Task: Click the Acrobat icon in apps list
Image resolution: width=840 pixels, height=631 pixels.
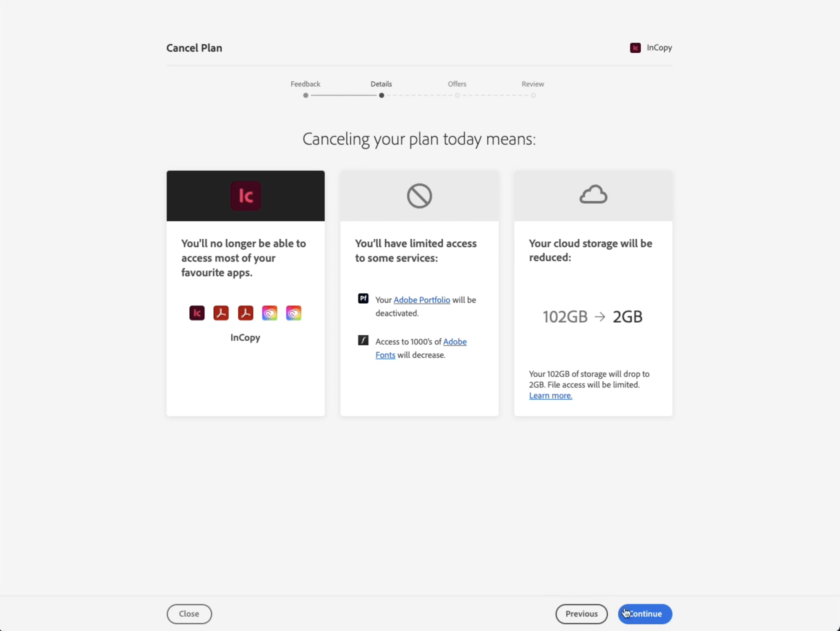Action: [221, 313]
